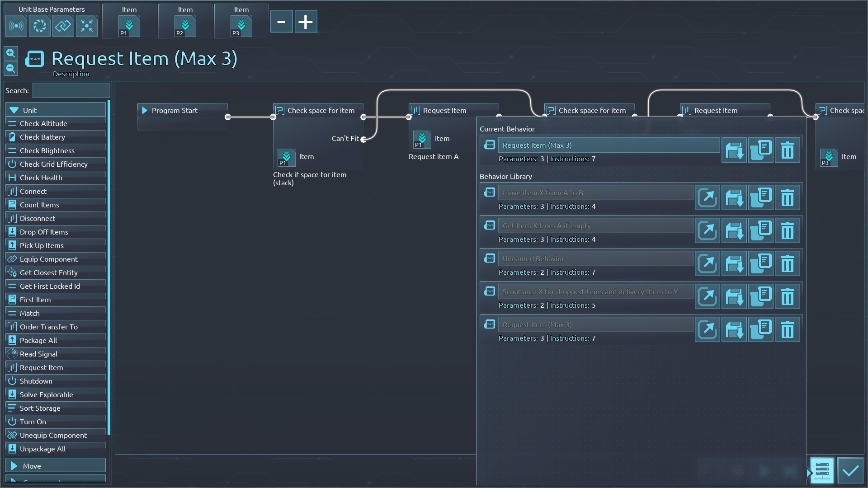Add a parameter with the plus button
The width and height of the screenshot is (868, 488).
coord(306,22)
